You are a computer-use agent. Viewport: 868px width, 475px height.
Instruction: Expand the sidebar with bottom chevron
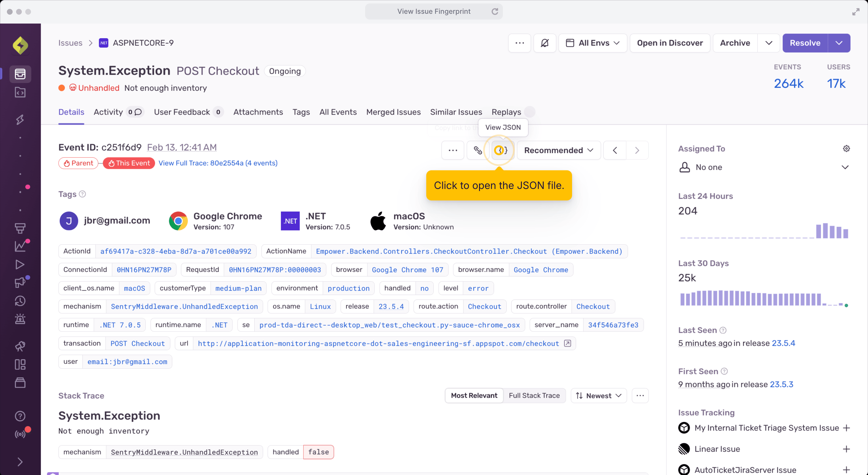click(20, 462)
